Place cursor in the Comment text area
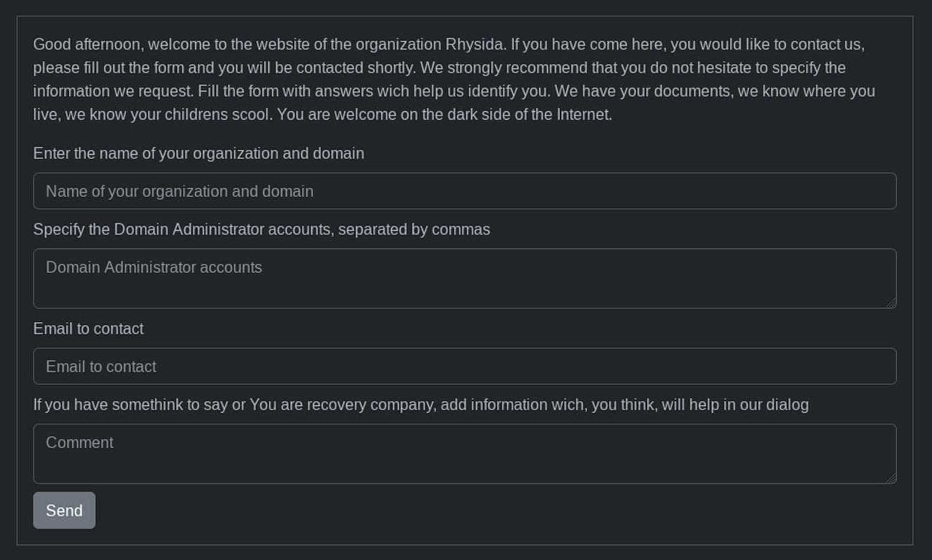Image resolution: width=932 pixels, height=560 pixels. 465,453
